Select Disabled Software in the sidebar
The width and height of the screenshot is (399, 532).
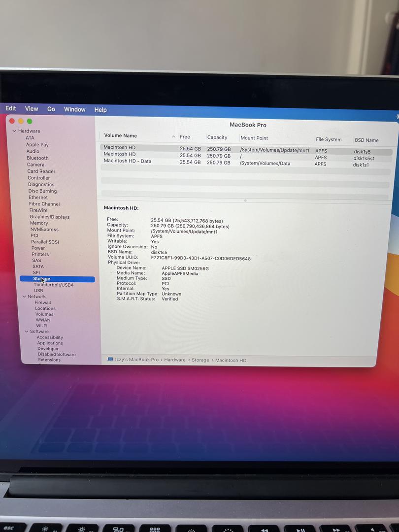coord(57,354)
